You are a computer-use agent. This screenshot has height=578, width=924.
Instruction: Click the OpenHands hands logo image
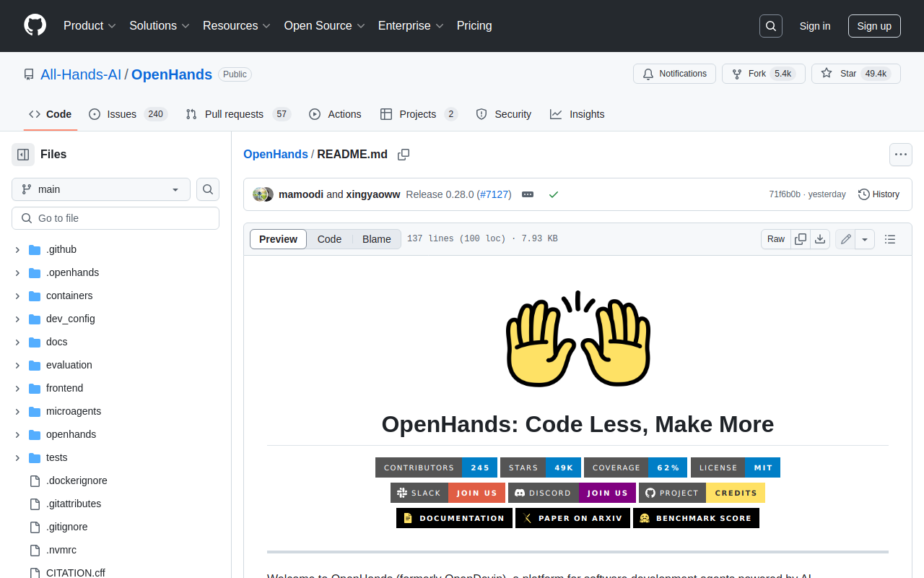pos(577,339)
